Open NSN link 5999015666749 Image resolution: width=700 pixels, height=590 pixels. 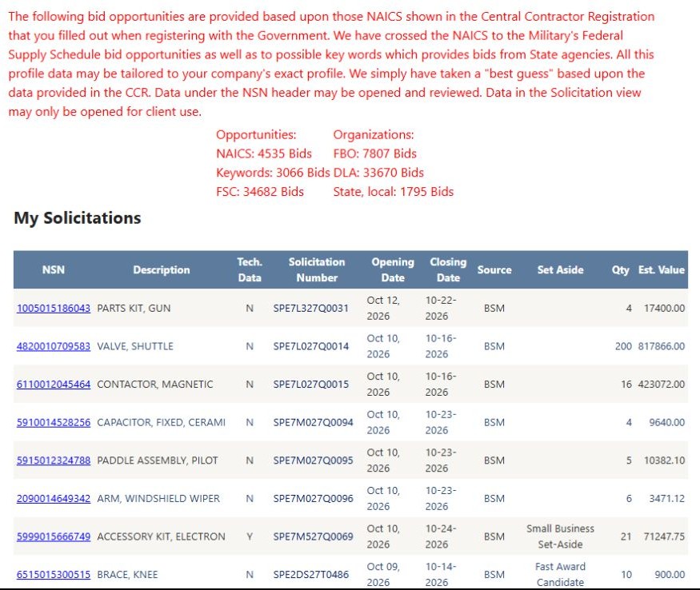pyautogui.click(x=54, y=536)
